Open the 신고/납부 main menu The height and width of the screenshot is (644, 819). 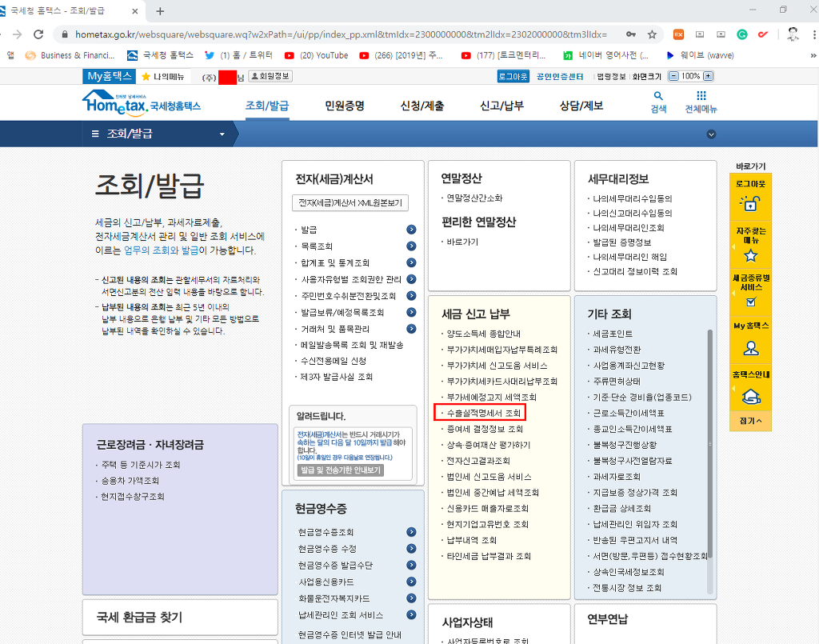coord(501,106)
